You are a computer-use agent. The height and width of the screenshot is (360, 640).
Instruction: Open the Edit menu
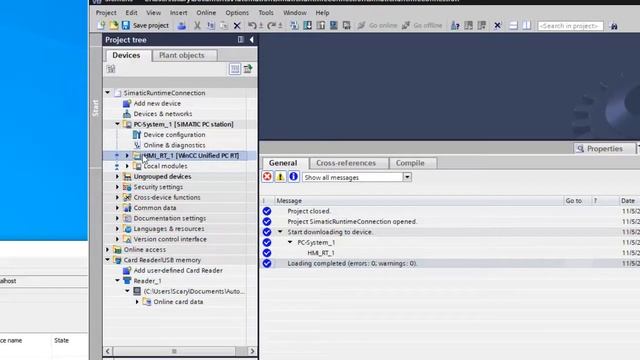[x=131, y=13]
